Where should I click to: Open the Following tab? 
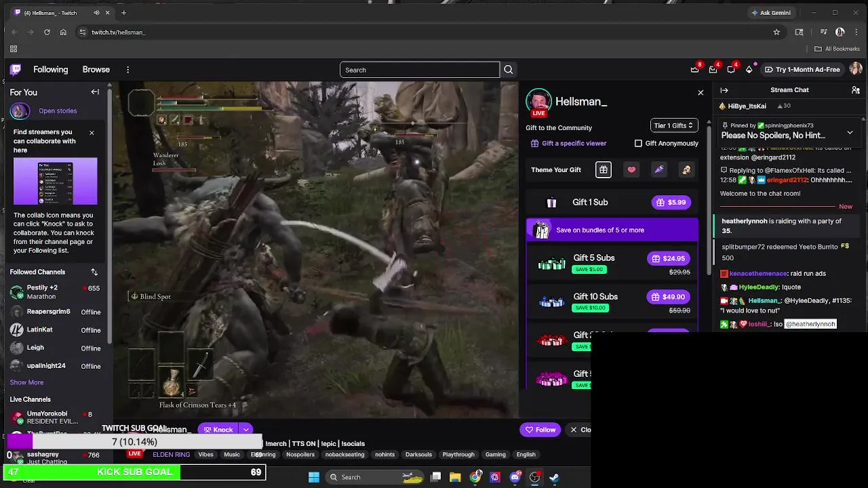pyautogui.click(x=51, y=69)
